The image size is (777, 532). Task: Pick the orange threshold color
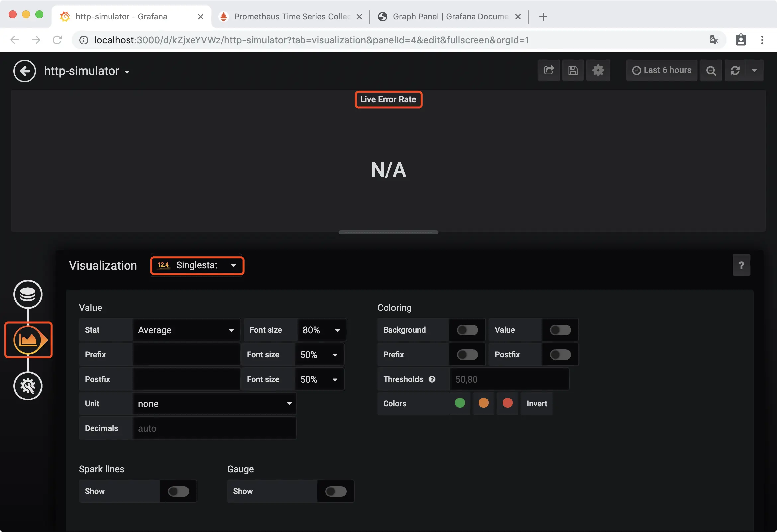[x=483, y=403]
